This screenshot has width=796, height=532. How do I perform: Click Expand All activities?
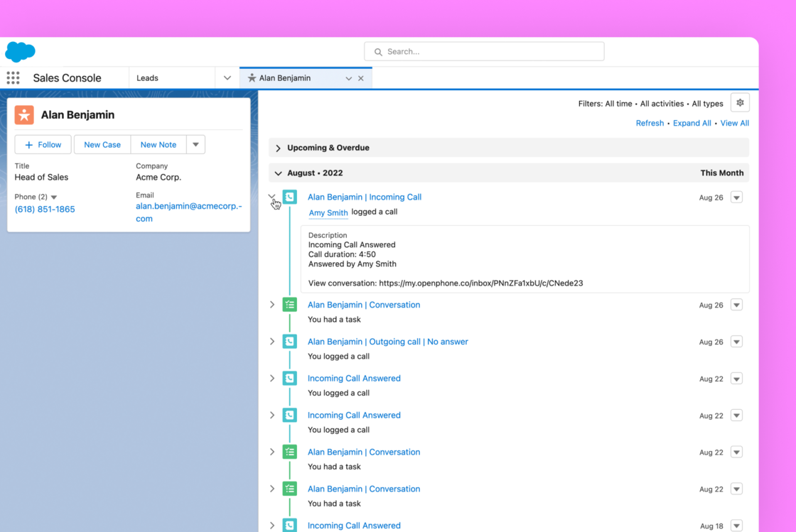692,124
